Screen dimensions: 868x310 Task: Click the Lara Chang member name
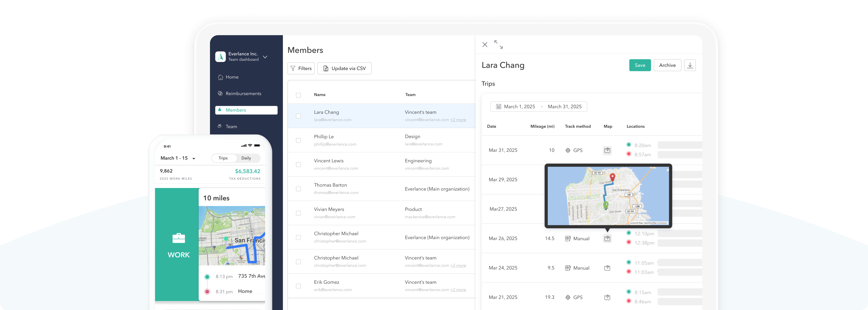point(326,112)
